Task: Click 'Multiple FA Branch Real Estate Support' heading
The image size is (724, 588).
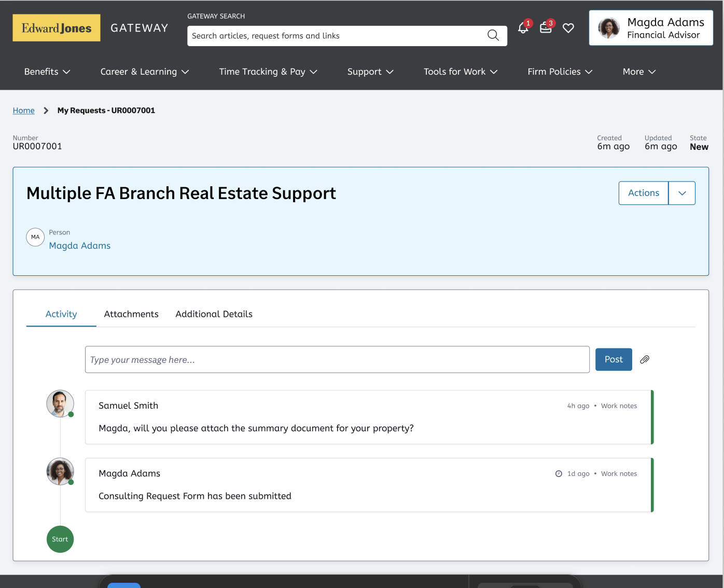Action: tap(181, 193)
